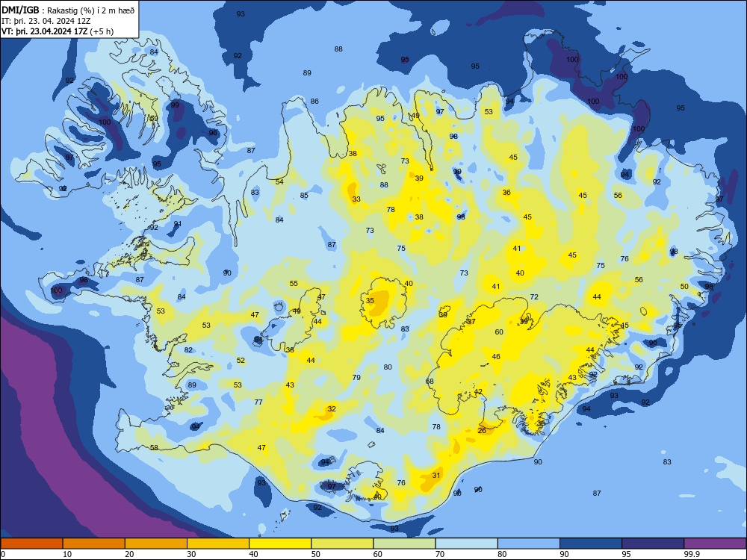Click the humidity value '59' in the Westfjords
The width and height of the screenshot is (747, 560).
click(154, 118)
